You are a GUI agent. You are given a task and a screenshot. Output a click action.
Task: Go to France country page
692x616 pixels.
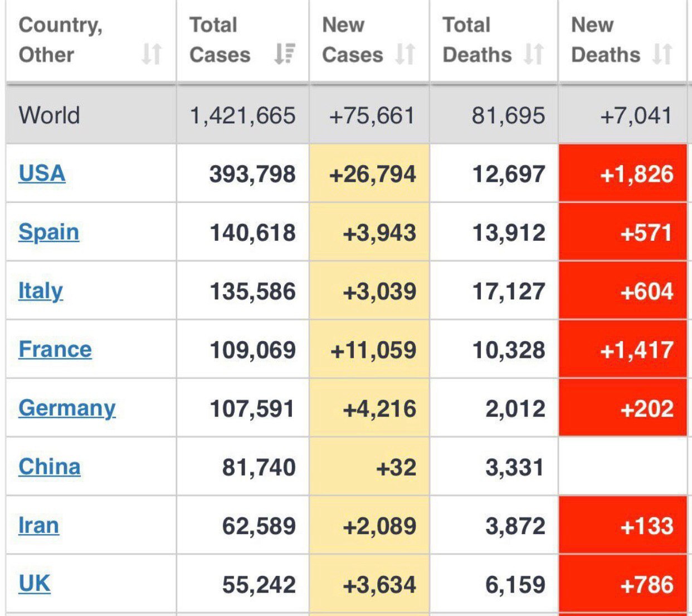[x=55, y=350]
